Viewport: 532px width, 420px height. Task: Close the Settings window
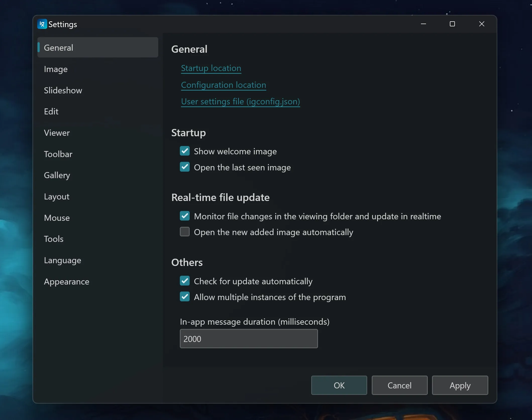pyautogui.click(x=481, y=24)
